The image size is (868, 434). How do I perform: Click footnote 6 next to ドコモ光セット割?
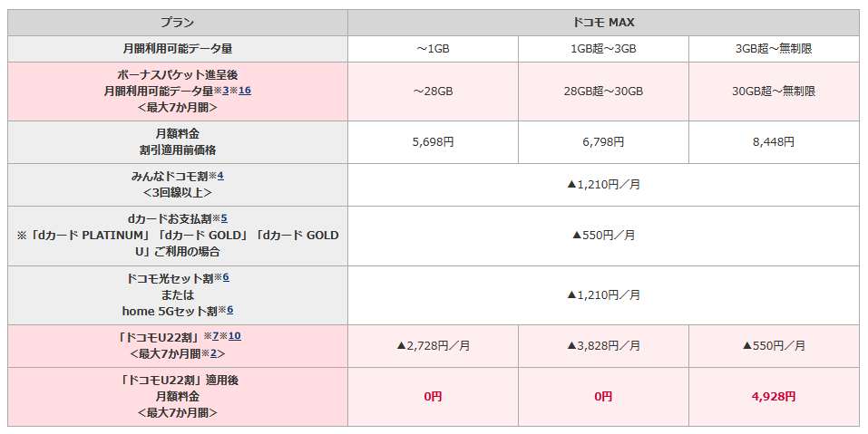[x=226, y=277]
